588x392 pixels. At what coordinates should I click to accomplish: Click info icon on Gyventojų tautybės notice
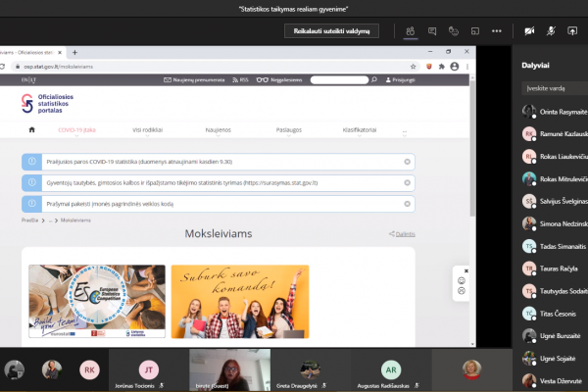click(x=32, y=182)
